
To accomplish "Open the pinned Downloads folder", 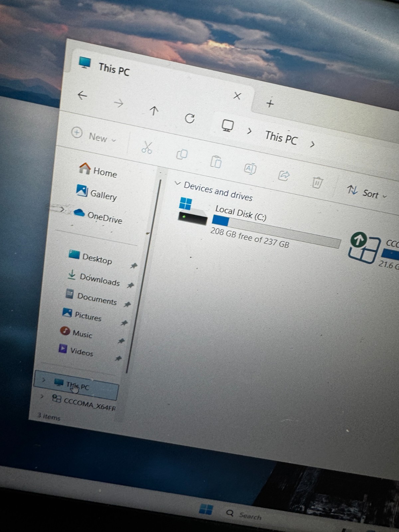I will point(93,278).
